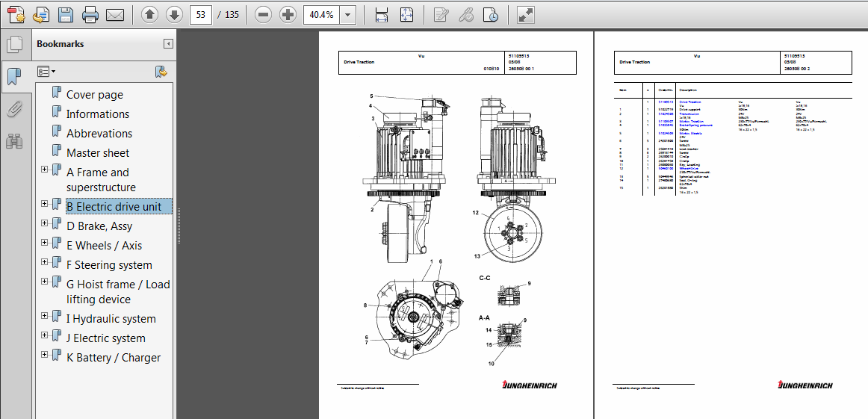Zoom out with the minus button

[x=264, y=15]
